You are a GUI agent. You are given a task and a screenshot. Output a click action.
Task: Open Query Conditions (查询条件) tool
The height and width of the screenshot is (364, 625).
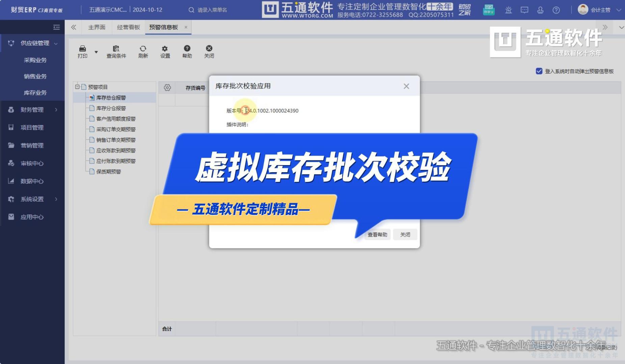pos(116,52)
